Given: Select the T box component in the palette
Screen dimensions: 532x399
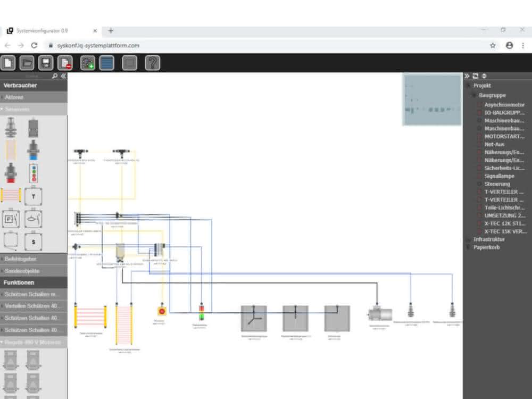Looking at the screenshot, I should [x=33, y=196].
